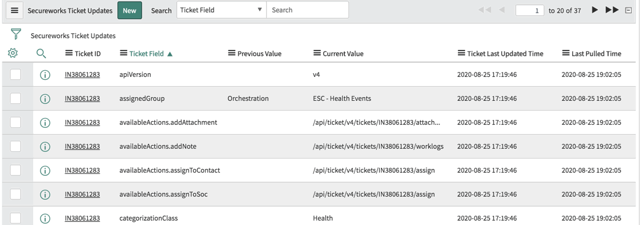Open IN38061283 link in apiVersion row
Screen dimensions: 644x225
pyautogui.click(x=82, y=75)
